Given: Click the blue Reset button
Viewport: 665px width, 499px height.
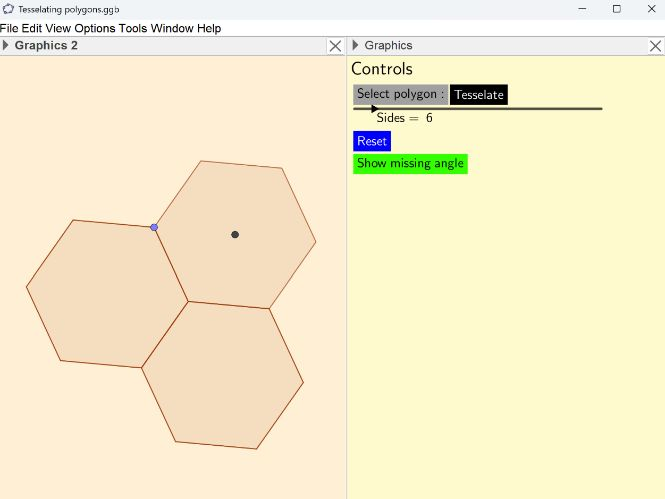Looking at the screenshot, I should pos(372,141).
